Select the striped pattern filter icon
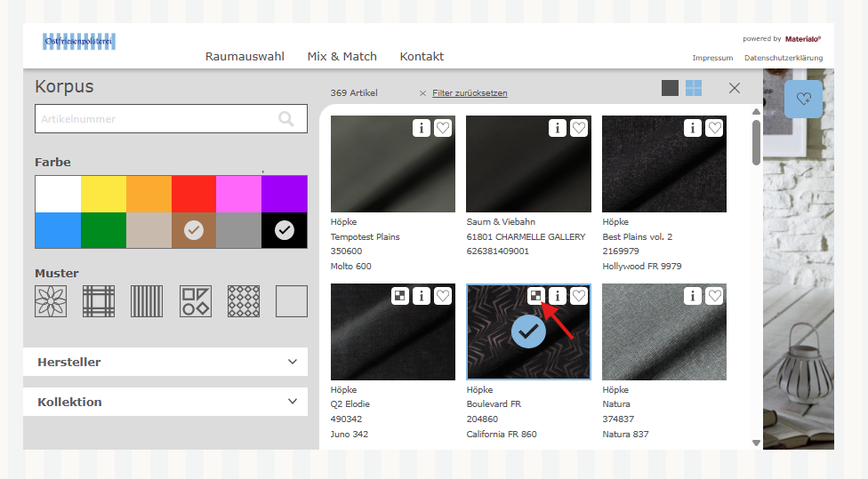This screenshot has height=479, width=868. tap(147, 301)
